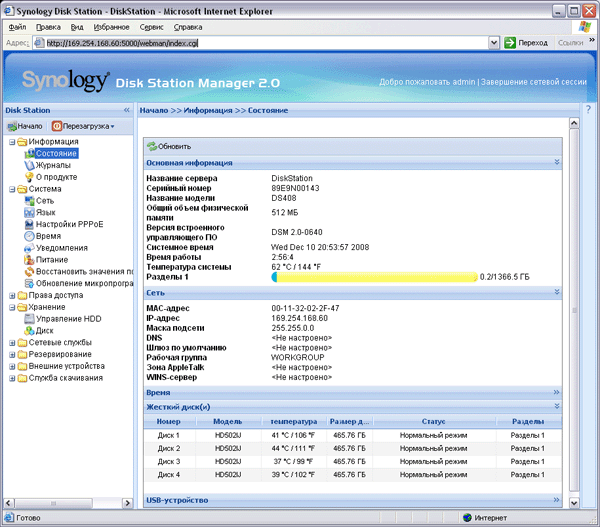Click the Управление HDD icon

click(29, 319)
